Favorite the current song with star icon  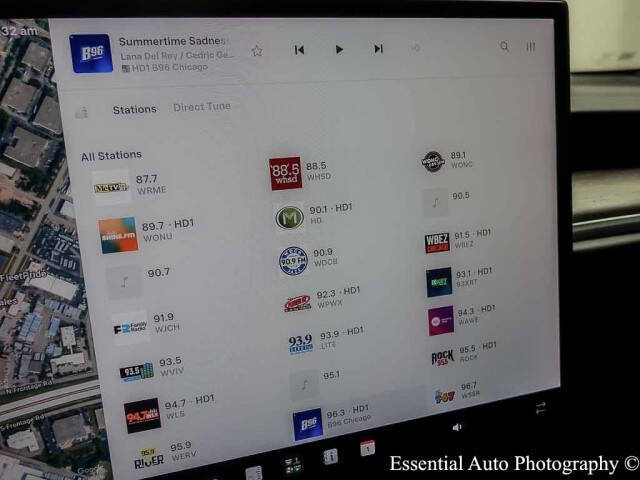[x=257, y=51]
